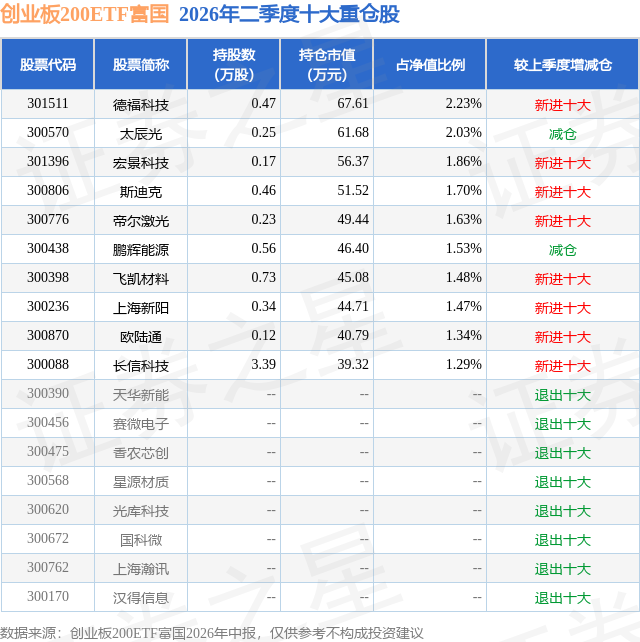This screenshot has width=640, height=642.
Task: Click the 帝尔激光 stock name
Action: [x=141, y=221]
